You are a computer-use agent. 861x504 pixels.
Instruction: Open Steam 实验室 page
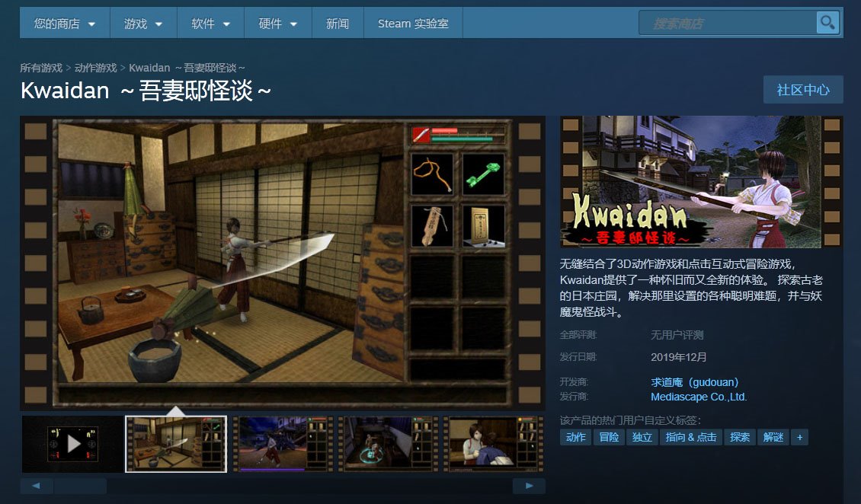click(413, 24)
